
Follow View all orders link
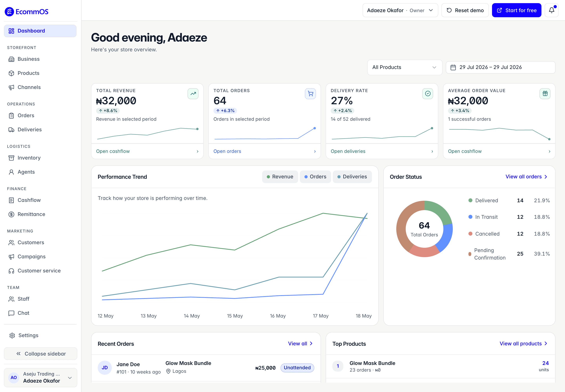[526, 177]
